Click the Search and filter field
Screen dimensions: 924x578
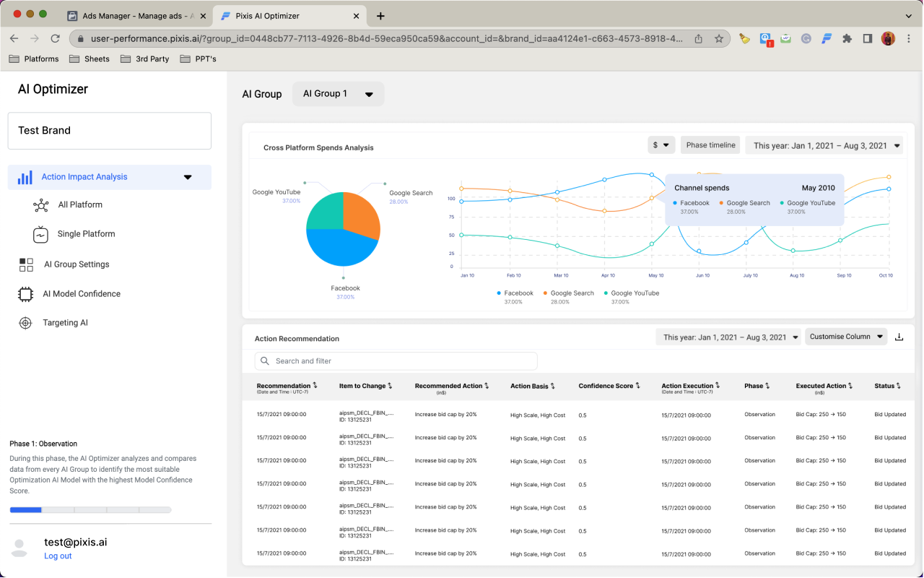(396, 361)
